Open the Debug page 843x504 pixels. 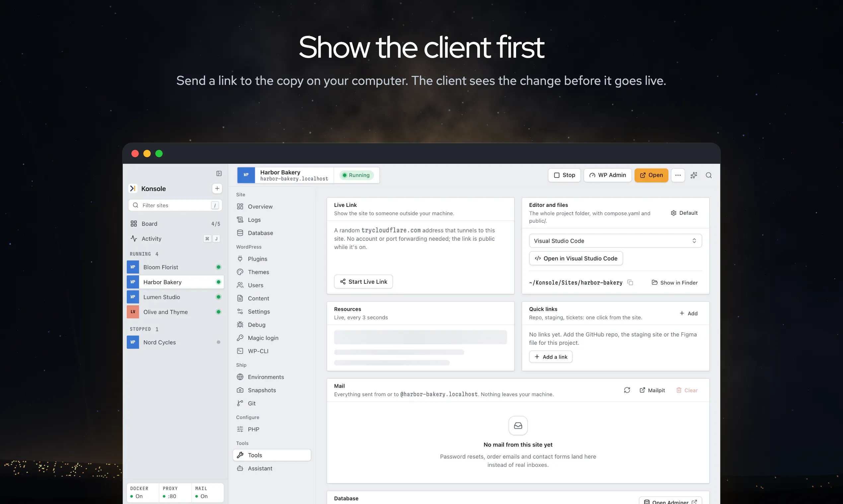click(271, 325)
